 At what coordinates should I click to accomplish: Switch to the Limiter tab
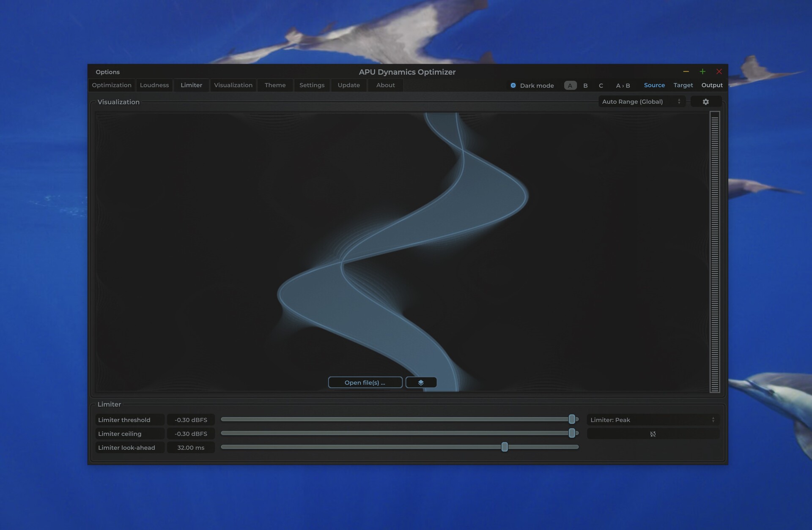[x=191, y=85]
